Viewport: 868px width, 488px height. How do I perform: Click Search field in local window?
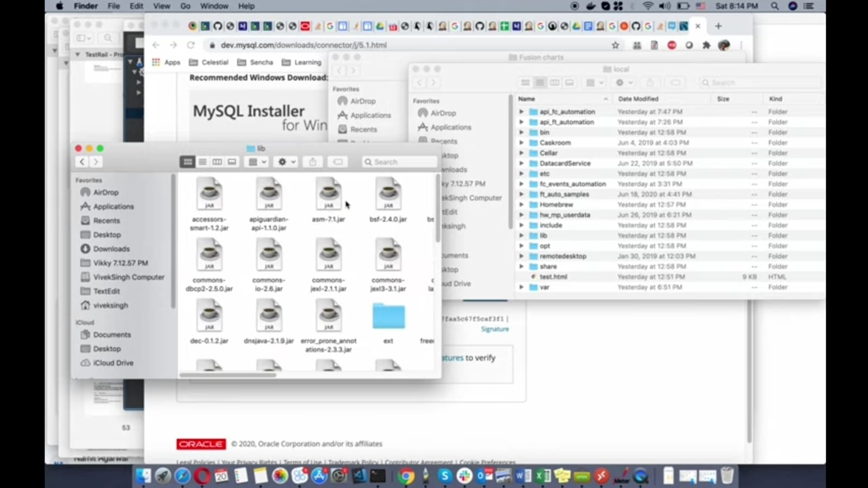click(x=759, y=82)
